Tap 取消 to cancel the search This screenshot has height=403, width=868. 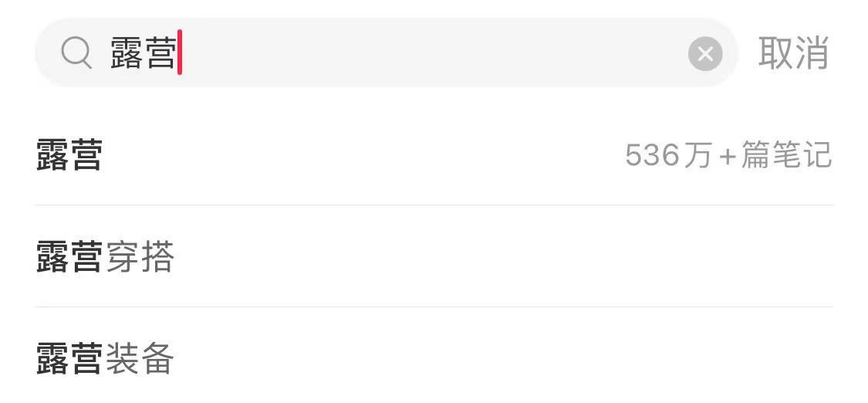792,53
